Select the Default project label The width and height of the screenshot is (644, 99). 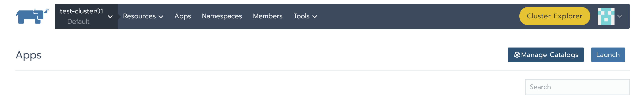78,22
